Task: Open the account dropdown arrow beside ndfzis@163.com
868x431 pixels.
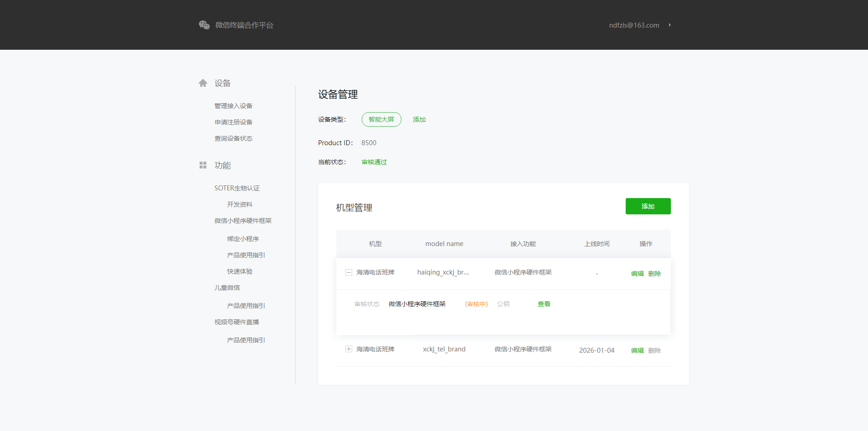Action: [670, 25]
